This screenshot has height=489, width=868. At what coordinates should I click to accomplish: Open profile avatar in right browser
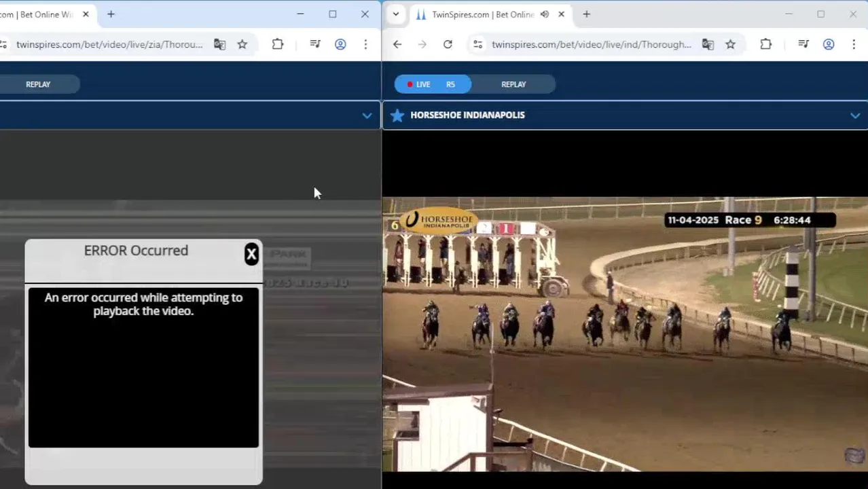click(829, 44)
